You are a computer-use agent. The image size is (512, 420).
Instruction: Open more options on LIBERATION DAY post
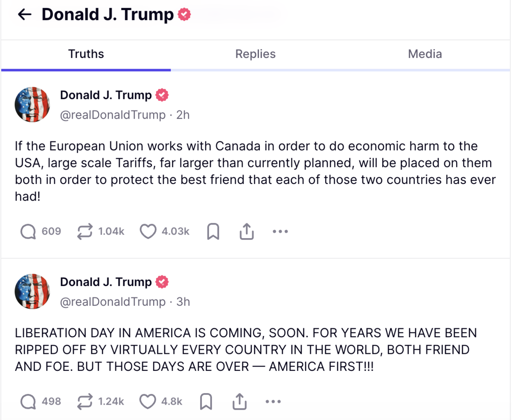pos(273,402)
